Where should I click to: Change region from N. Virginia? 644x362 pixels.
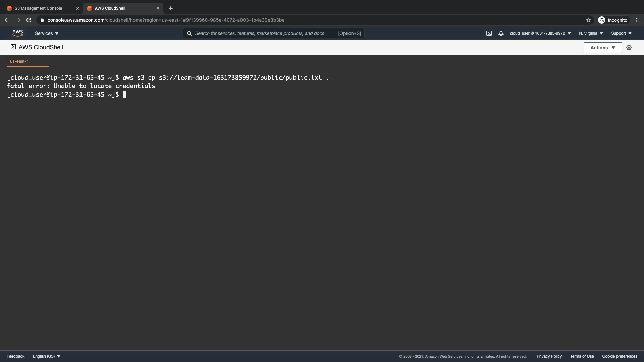coord(591,33)
